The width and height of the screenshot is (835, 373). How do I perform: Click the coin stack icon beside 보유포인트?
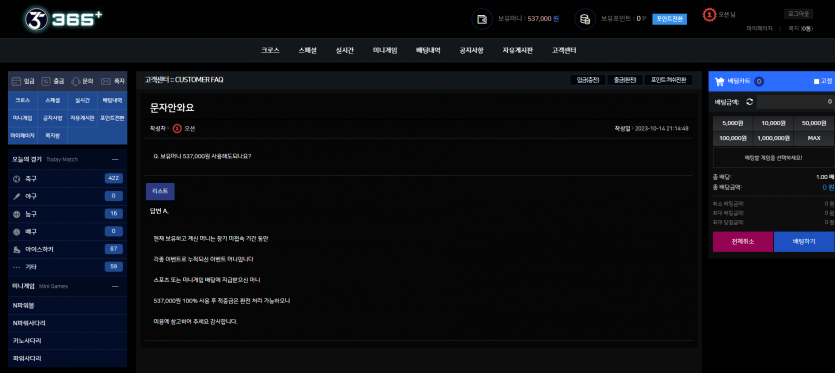(x=585, y=19)
